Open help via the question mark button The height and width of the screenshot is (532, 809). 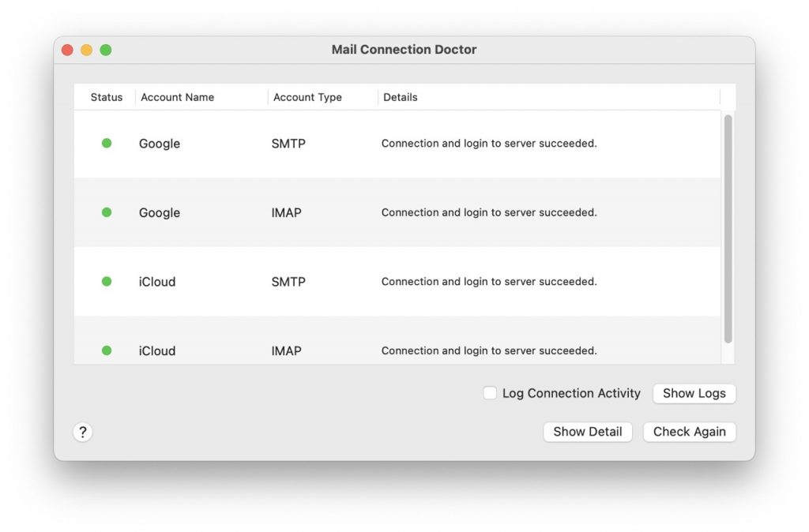click(x=83, y=432)
